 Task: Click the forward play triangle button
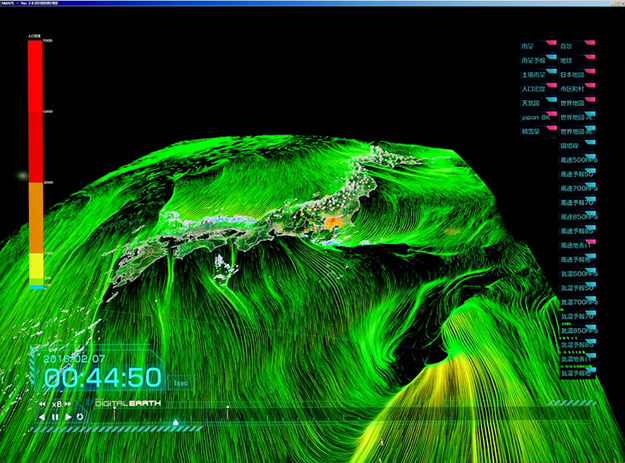coord(68,416)
